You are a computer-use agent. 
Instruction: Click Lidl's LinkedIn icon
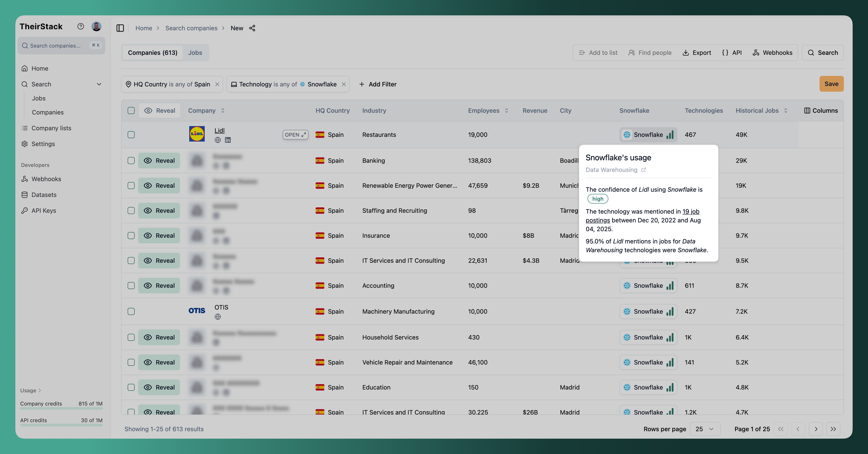point(228,140)
